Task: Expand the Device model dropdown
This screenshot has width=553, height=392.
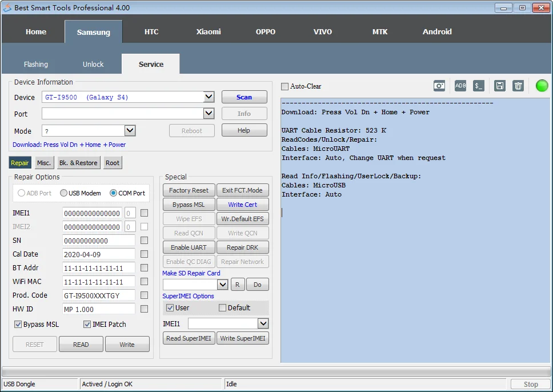Action: pyautogui.click(x=209, y=97)
